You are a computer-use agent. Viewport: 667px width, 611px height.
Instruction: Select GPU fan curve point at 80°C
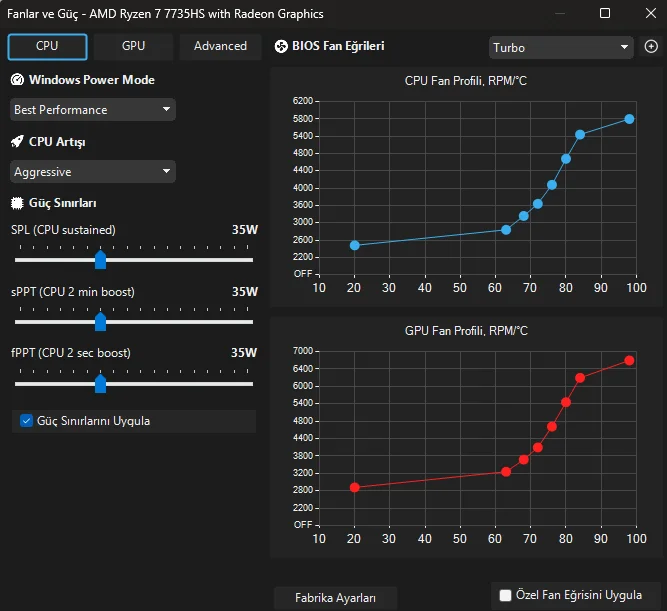pyautogui.click(x=566, y=402)
